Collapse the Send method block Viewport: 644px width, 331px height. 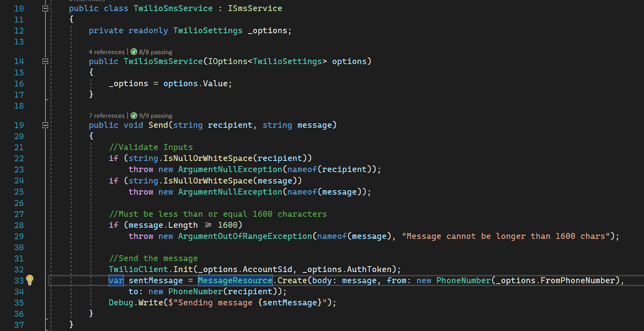pos(45,125)
